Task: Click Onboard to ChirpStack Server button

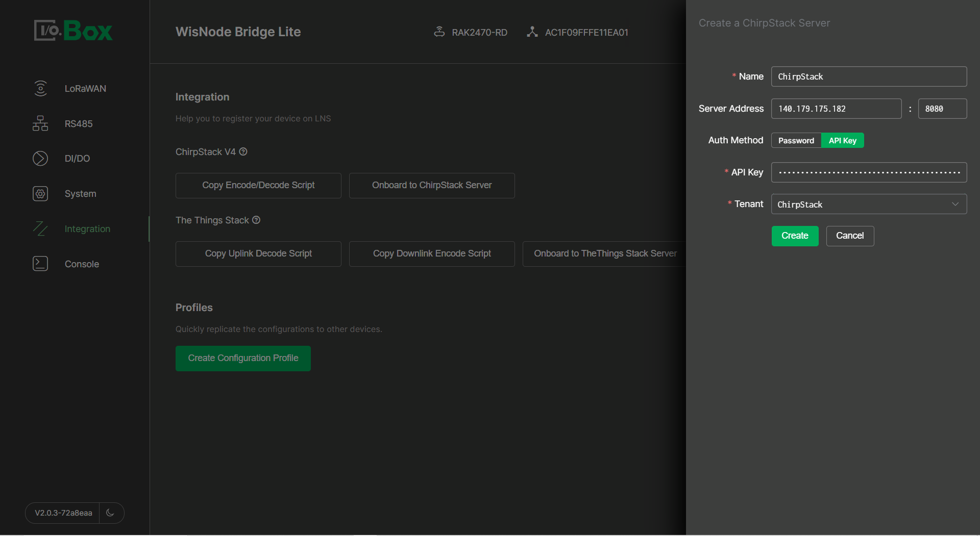Action: click(432, 185)
